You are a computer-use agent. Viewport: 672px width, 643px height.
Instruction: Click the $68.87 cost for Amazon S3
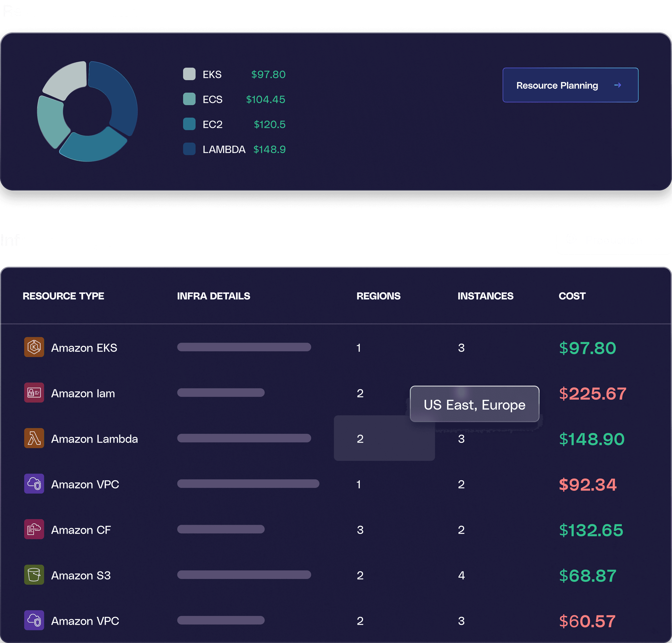587,576
